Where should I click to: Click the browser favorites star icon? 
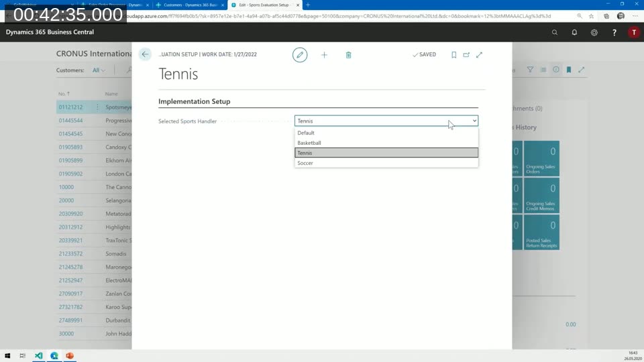point(591,16)
